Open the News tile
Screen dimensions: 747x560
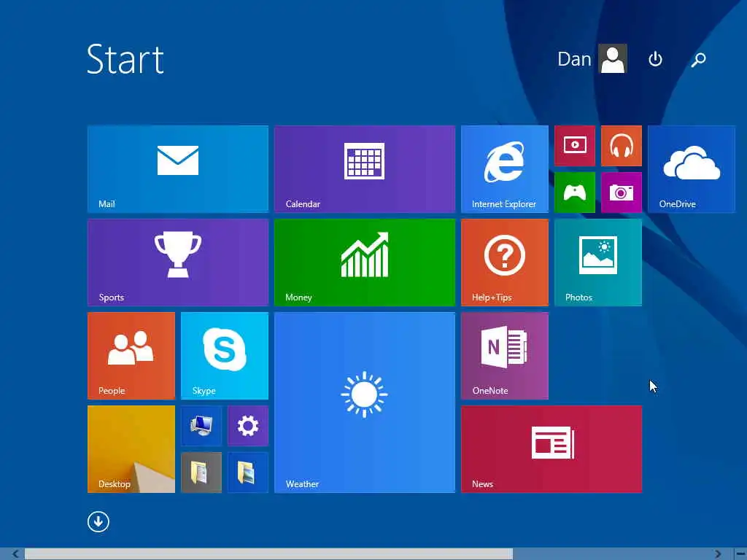coord(551,449)
